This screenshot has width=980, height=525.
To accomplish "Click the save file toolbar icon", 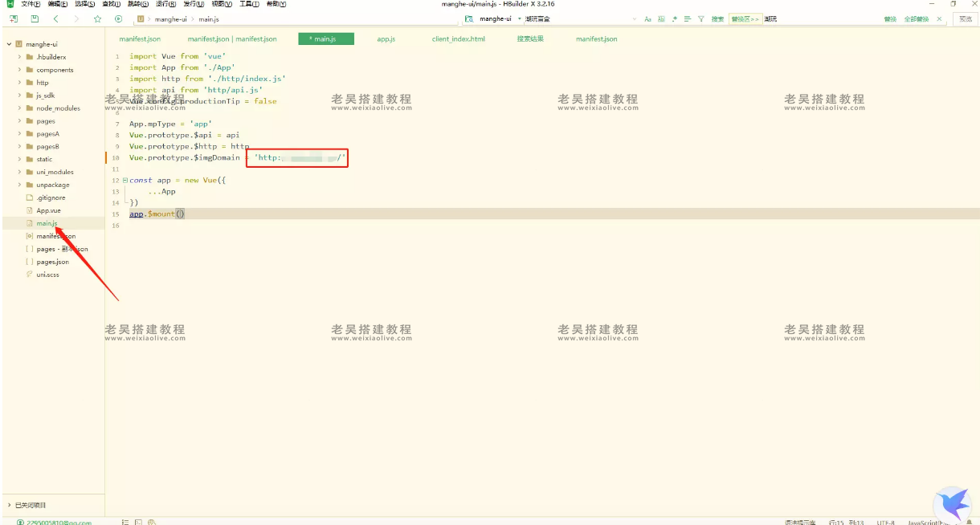I will pyautogui.click(x=34, y=18).
